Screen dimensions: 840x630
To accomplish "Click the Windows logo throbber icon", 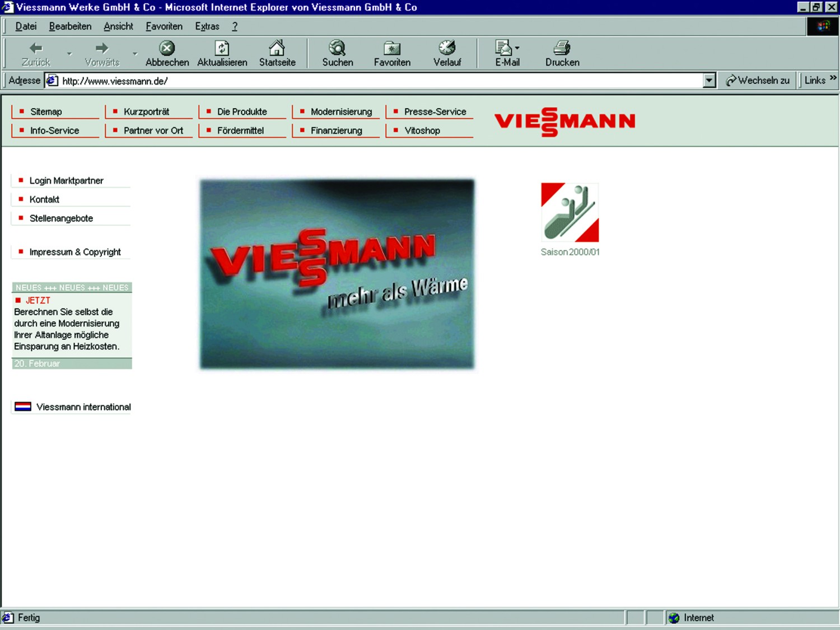I will (x=823, y=26).
